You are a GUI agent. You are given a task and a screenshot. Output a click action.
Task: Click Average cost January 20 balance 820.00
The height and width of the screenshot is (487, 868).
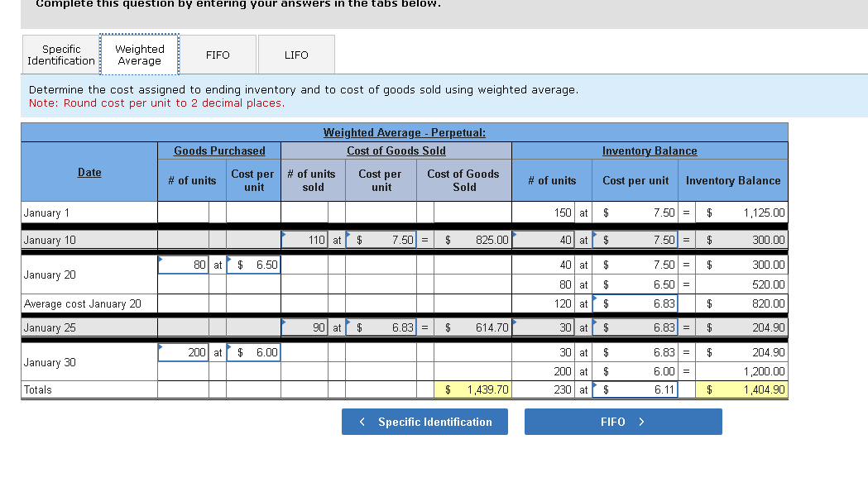click(x=741, y=303)
